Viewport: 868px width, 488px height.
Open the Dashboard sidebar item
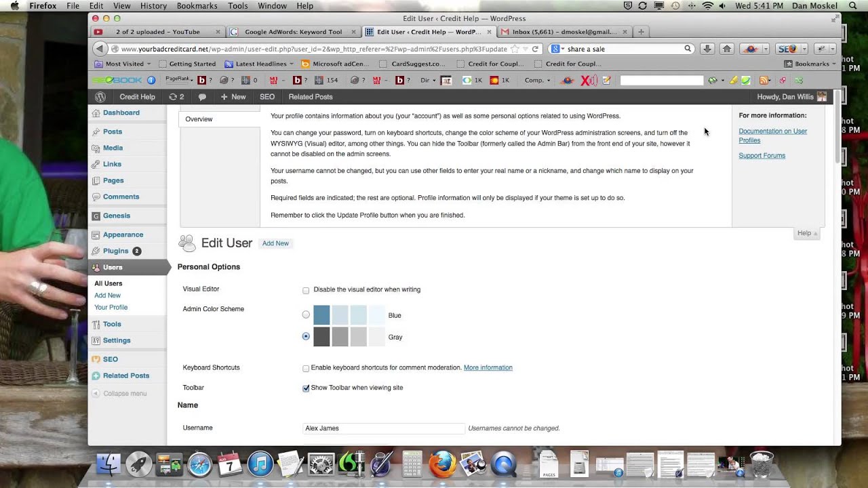pos(121,113)
